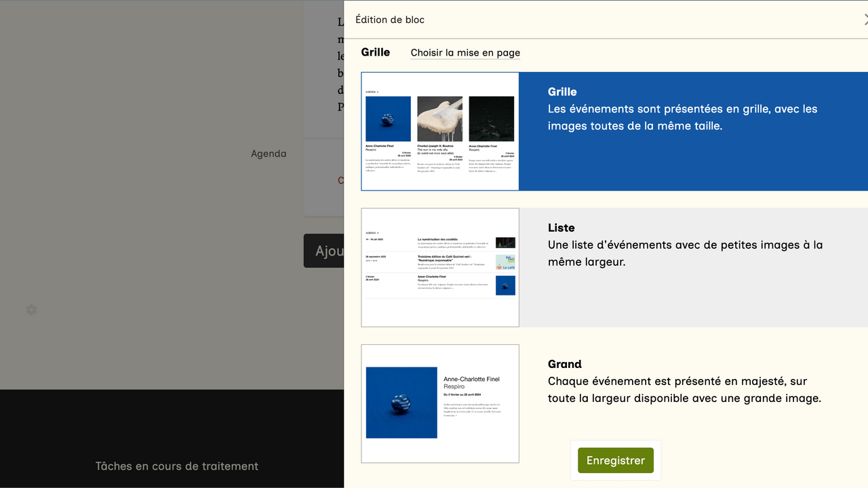Close the Édition de bloc panel
868x488 pixels.
(x=865, y=20)
